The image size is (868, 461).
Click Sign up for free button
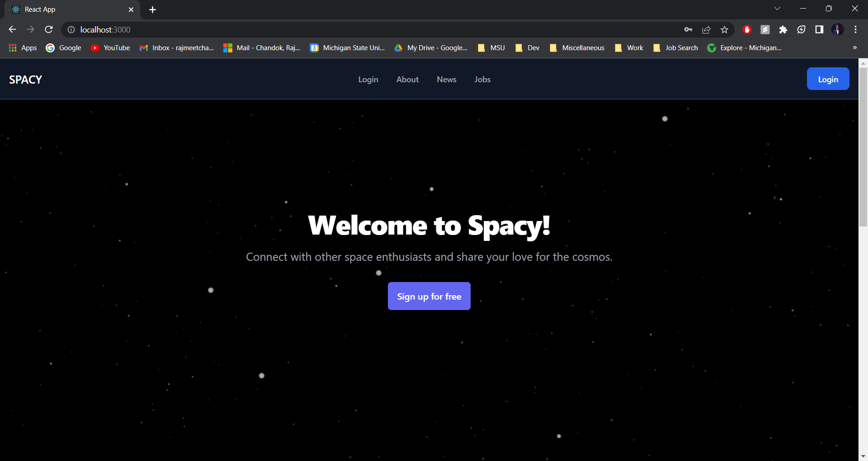pos(429,296)
